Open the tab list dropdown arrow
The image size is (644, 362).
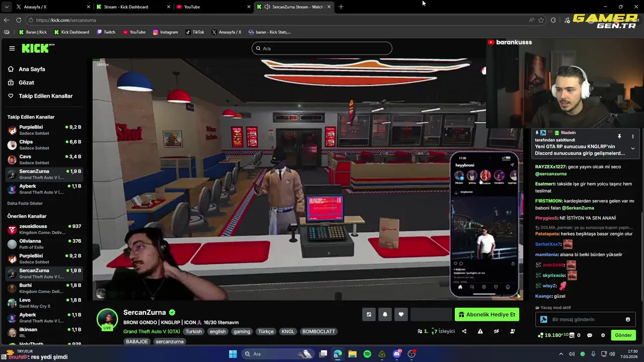point(7,7)
